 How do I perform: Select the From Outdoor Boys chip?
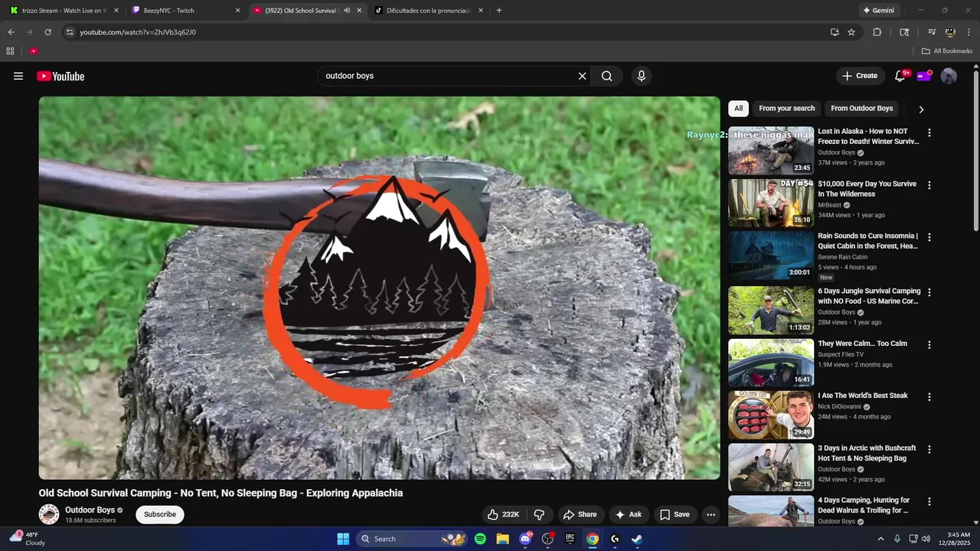coord(861,109)
